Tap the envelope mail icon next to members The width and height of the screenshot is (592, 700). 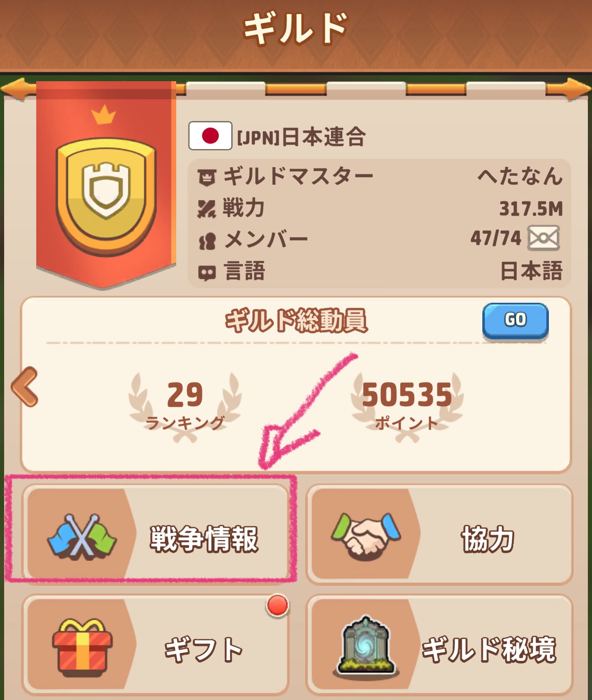543,238
